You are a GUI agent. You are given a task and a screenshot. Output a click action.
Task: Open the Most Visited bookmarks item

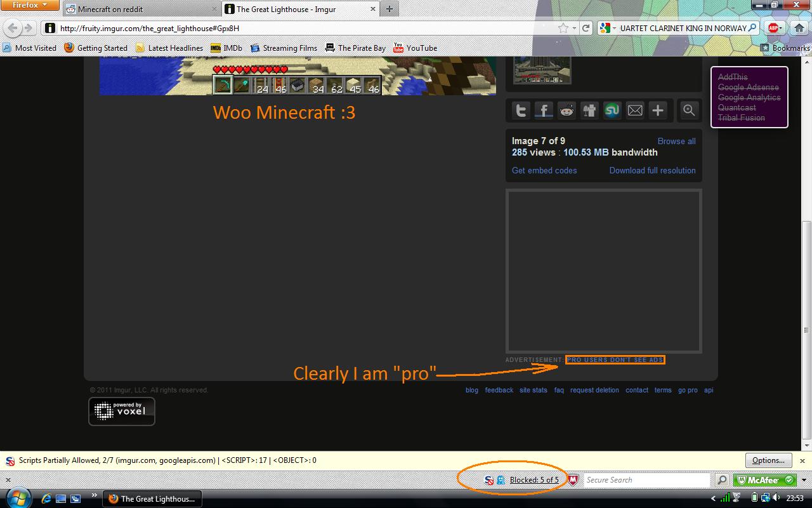pyautogui.click(x=30, y=48)
